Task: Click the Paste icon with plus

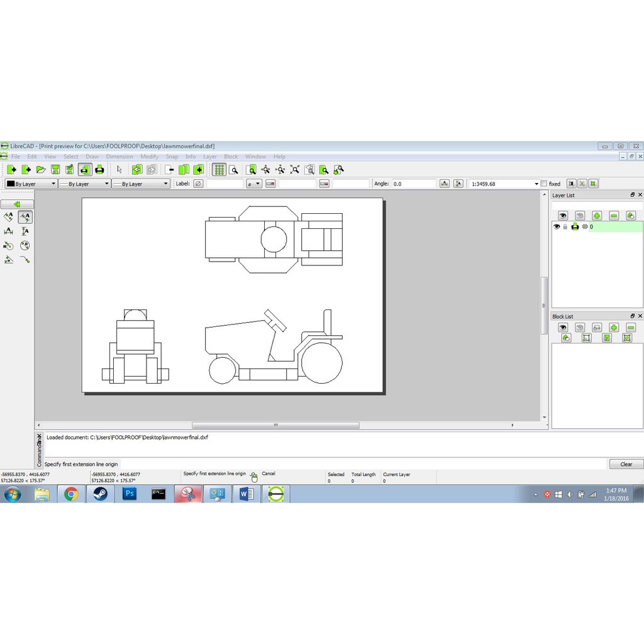Action: [198, 170]
